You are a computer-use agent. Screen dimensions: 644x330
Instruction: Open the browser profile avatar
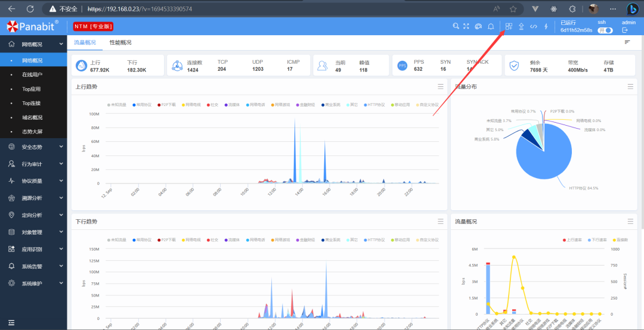click(593, 8)
